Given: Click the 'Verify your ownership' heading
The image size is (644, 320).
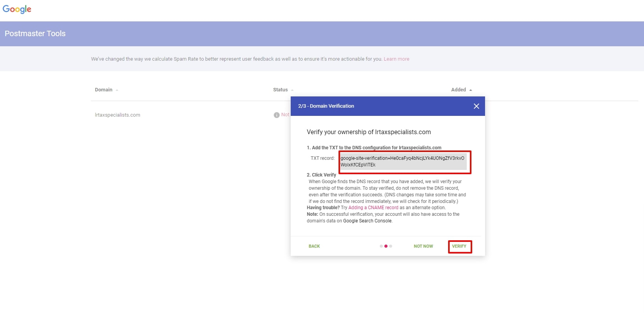Looking at the screenshot, I should pyautogui.click(x=369, y=132).
